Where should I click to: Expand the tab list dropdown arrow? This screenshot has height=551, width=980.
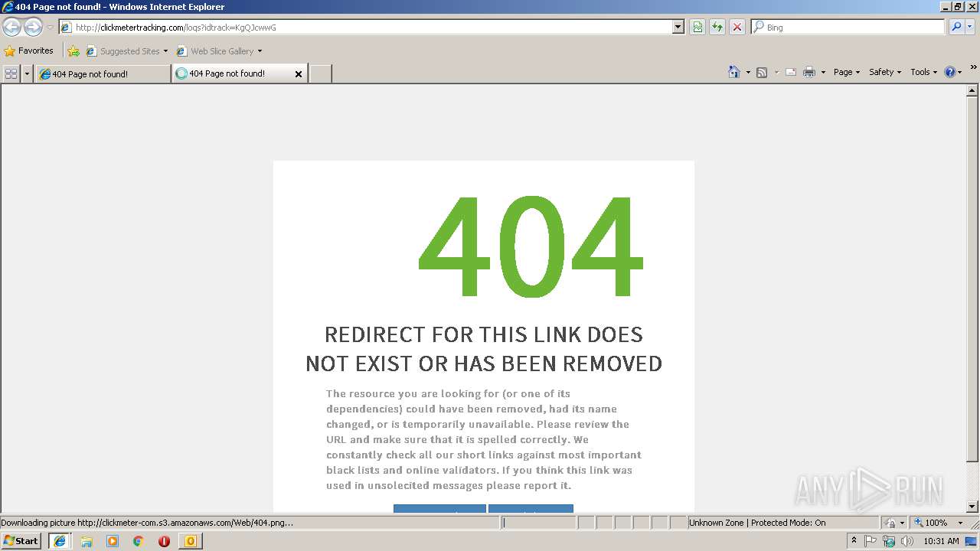[28, 73]
